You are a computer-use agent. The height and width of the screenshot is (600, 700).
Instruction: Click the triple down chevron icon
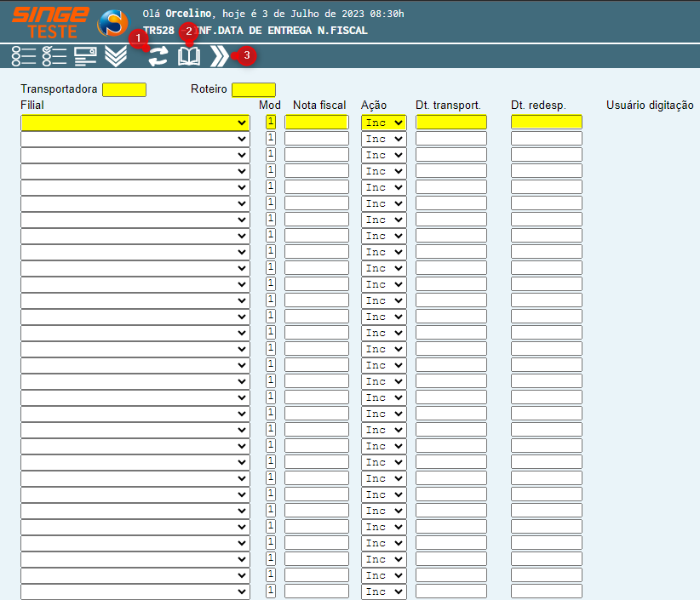pyautogui.click(x=116, y=56)
